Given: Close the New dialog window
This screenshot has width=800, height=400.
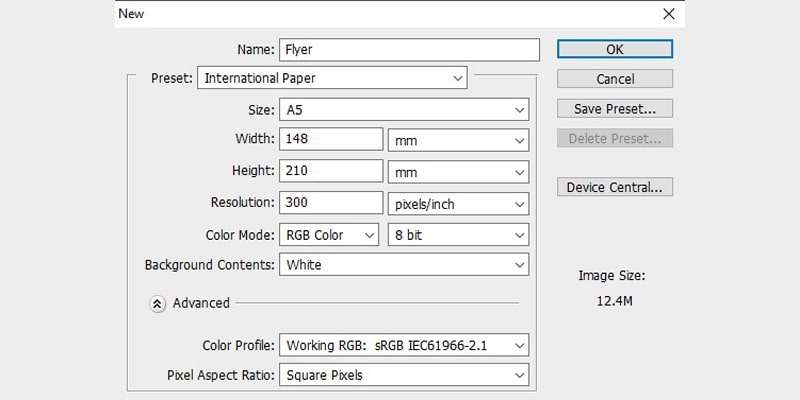Looking at the screenshot, I should pos(669,14).
